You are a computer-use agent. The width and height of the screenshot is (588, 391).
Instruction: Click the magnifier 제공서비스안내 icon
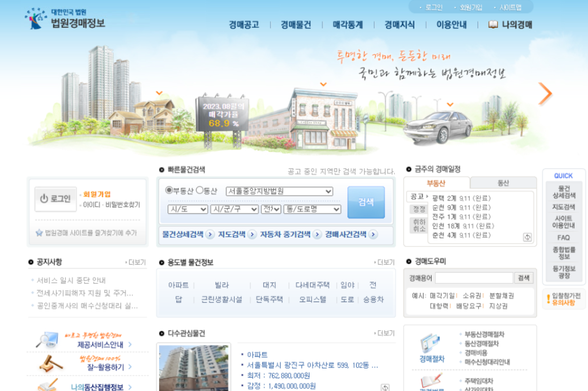coord(47,340)
